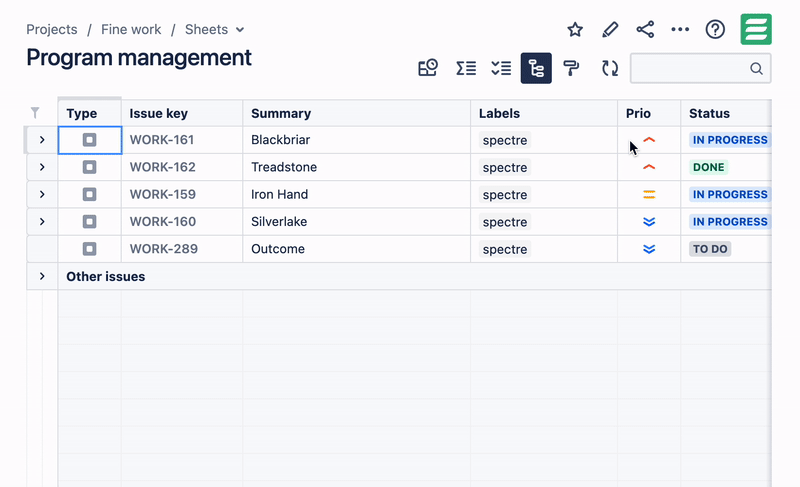This screenshot has height=487, width=800.
Task: Go to Fine work breadcrumb
Action: tap(131, 30)
